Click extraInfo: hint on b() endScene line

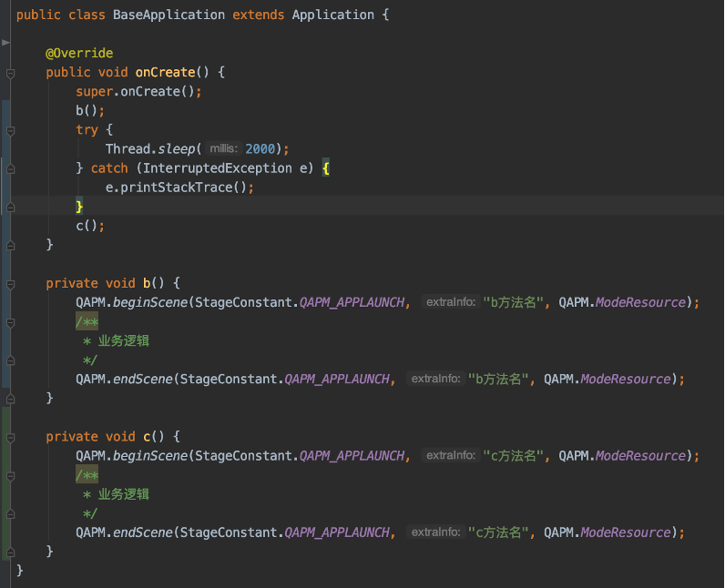tap(436, 380)
